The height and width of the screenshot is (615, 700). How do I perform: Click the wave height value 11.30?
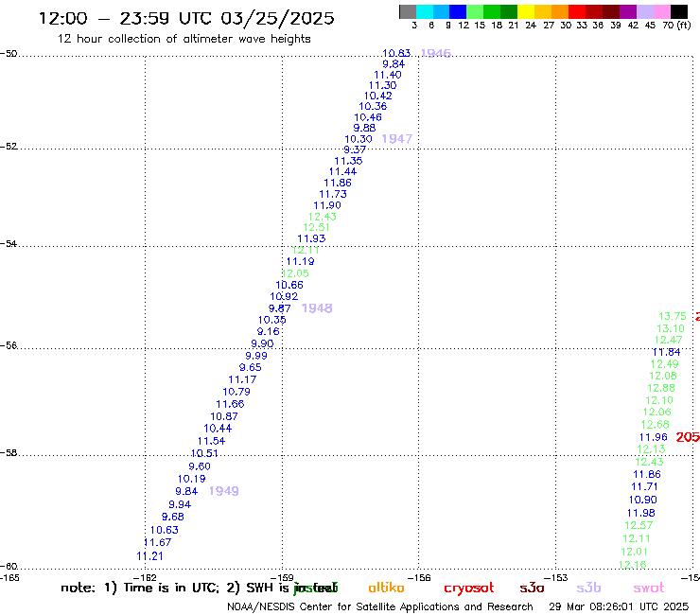point(382,85)
